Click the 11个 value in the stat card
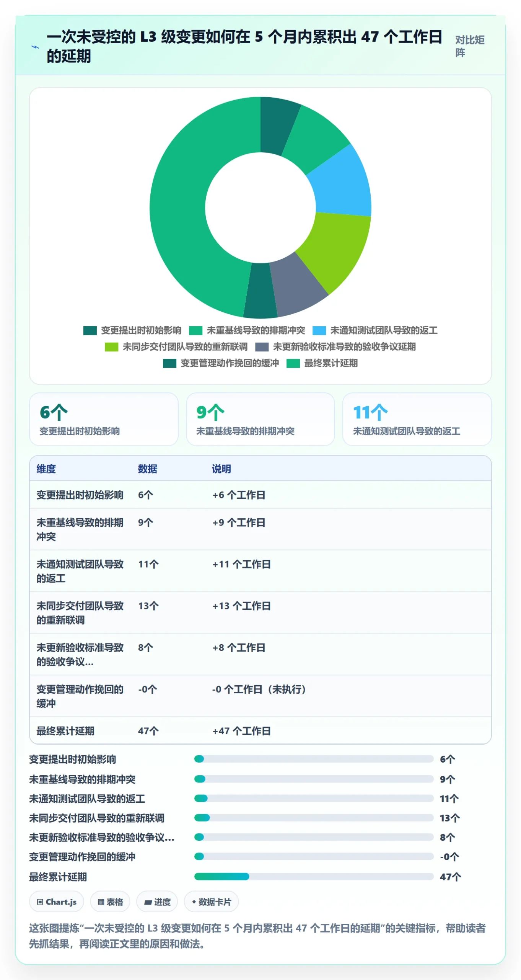Image resolution: width=521 pixels, height=980 pixels. (370, 412)
